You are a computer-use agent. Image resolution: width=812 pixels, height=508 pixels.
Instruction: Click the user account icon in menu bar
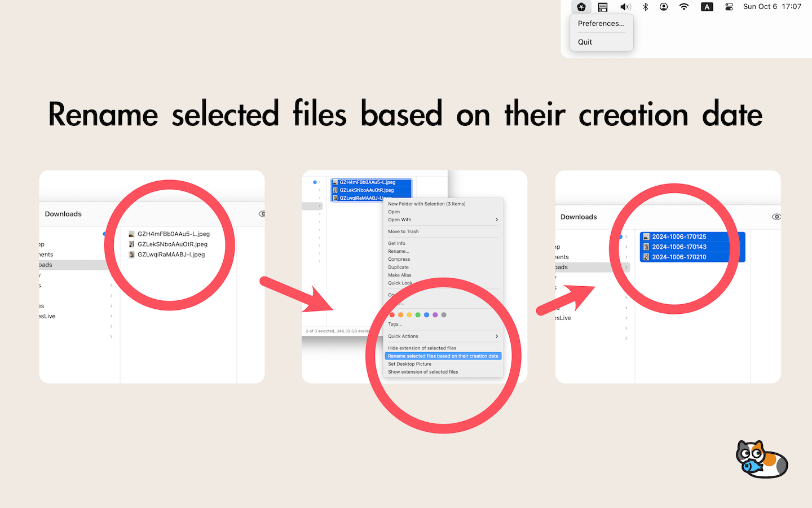coord(664,7)
